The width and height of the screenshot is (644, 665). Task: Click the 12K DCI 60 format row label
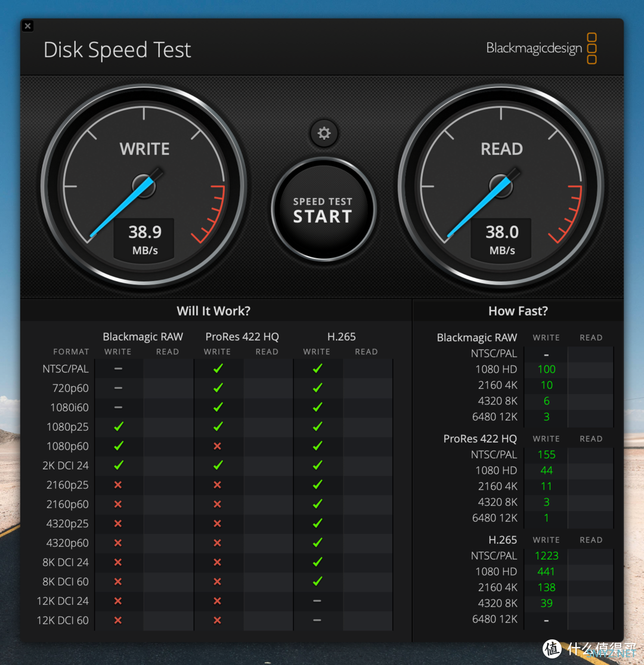63,620
